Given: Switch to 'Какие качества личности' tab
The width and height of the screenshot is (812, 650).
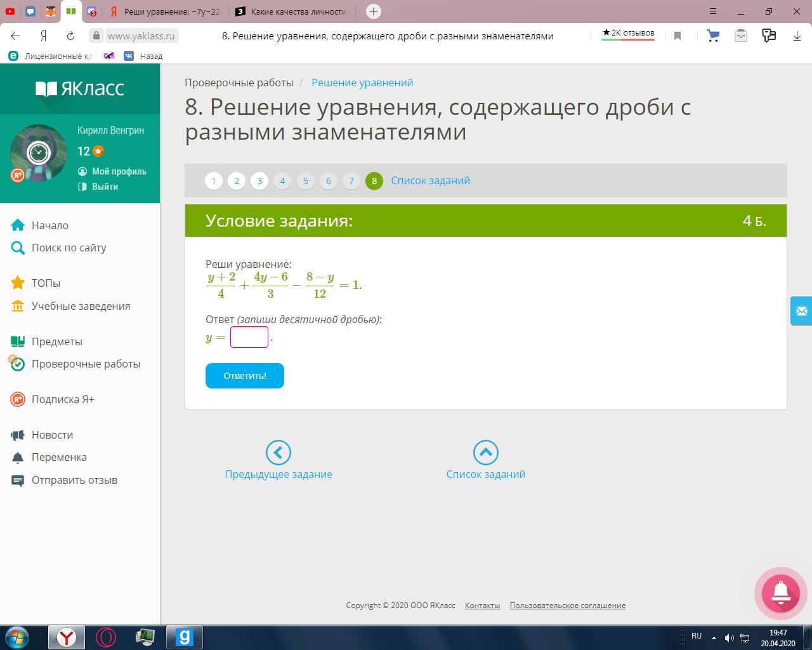Looking at the screenshot, I should coord(291,11).
